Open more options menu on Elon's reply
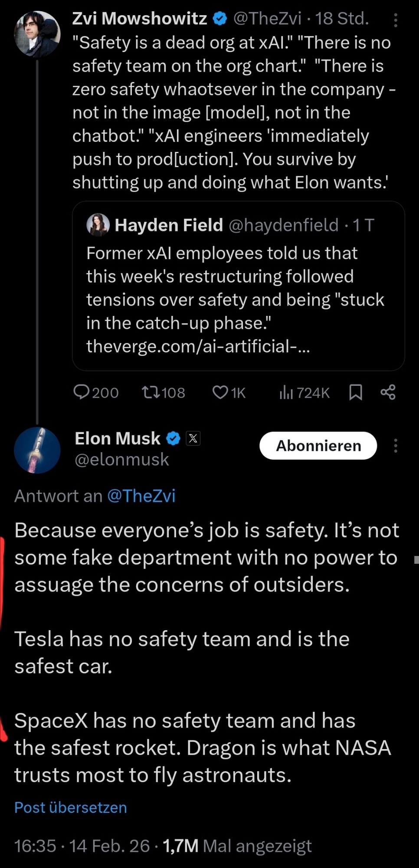419x868 pixels. [x=395, y=446]
